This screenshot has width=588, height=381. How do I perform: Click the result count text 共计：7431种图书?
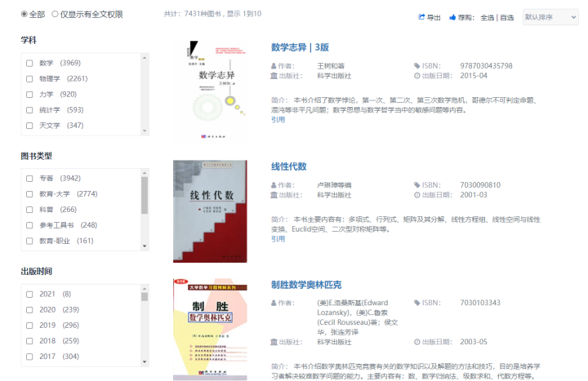[x=193, y=14]
